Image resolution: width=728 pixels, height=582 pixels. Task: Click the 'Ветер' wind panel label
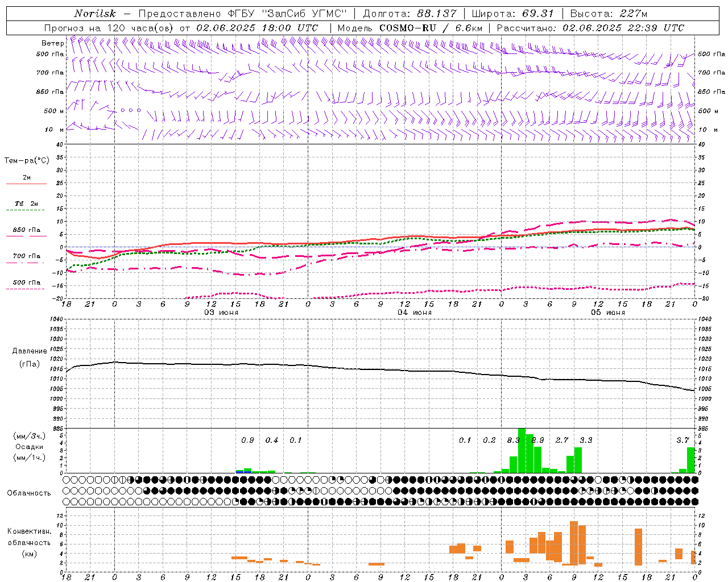(52, 43)
